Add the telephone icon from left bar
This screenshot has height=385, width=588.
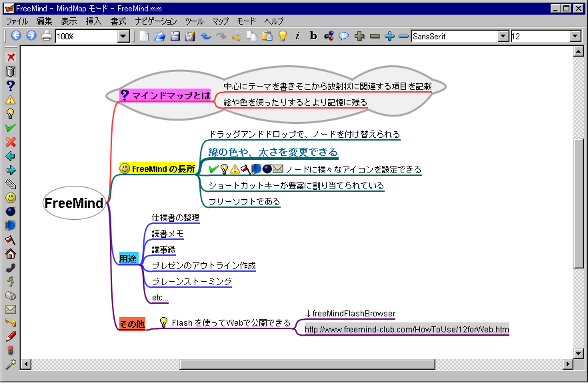point(11,268)
